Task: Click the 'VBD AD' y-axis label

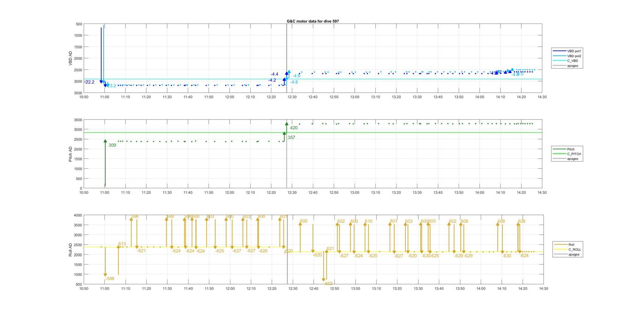Action: [x=71, y=58]
